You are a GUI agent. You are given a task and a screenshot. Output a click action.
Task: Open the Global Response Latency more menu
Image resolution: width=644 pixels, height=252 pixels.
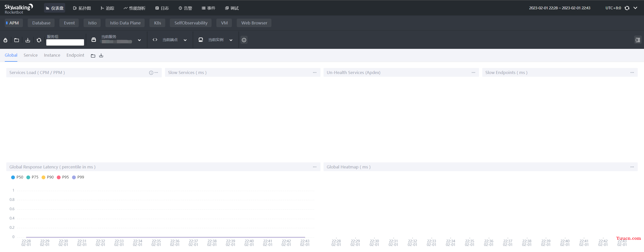click(315, 167)
